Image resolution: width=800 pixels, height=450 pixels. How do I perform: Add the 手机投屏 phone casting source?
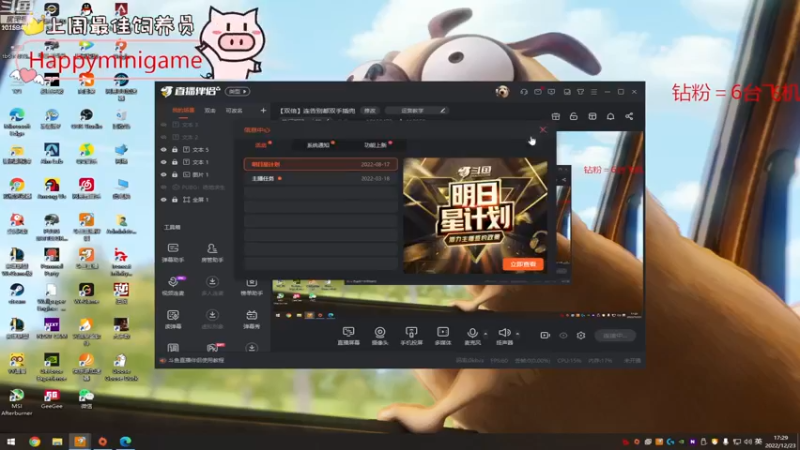point(411,336)
